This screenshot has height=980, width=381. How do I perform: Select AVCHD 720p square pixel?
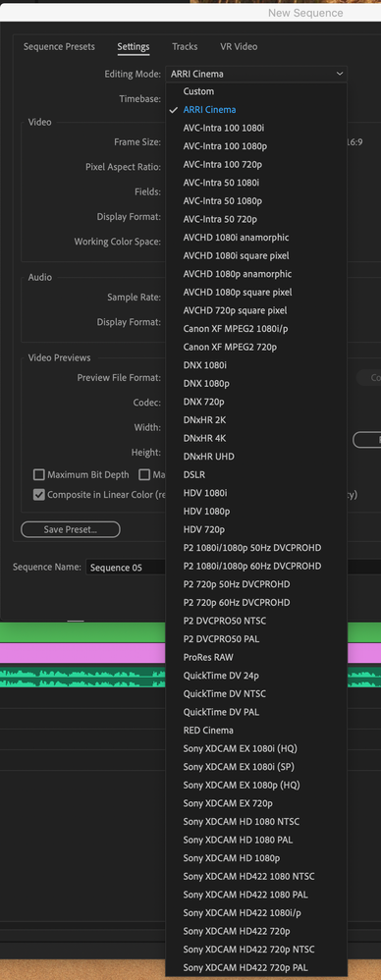256,310
